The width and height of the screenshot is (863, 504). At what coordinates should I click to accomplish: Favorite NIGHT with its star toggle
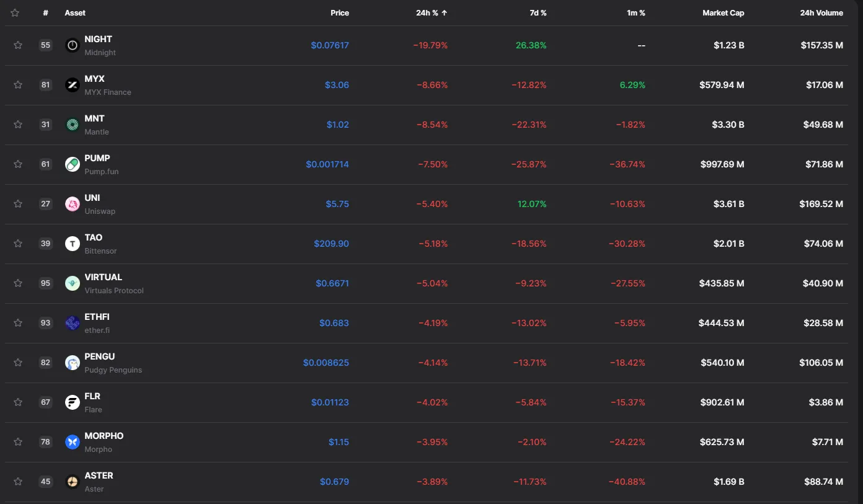coord(18,45)
